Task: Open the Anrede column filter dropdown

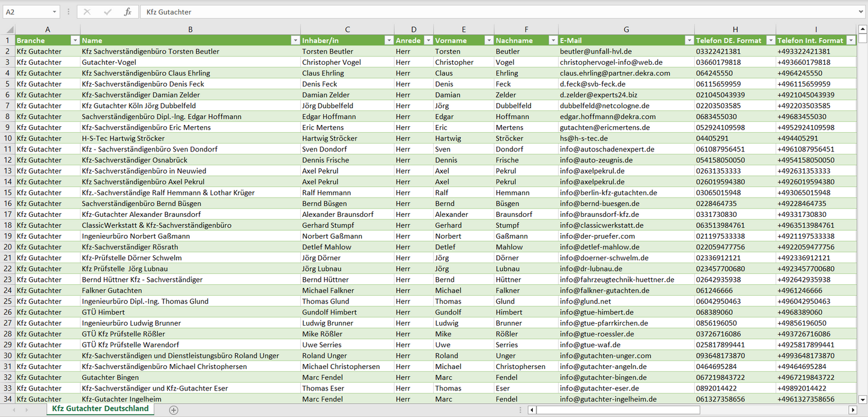Action: click(428, 40)
